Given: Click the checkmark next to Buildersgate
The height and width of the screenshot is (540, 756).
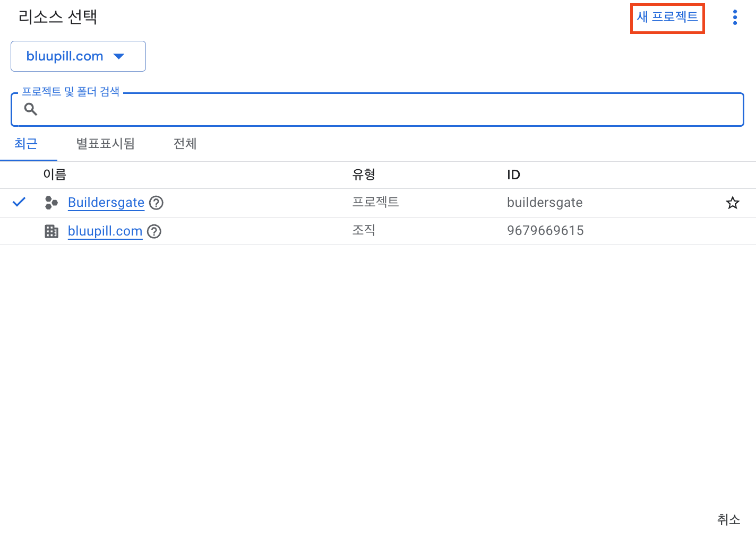Looking at the screenshot, I should (19, 202).
